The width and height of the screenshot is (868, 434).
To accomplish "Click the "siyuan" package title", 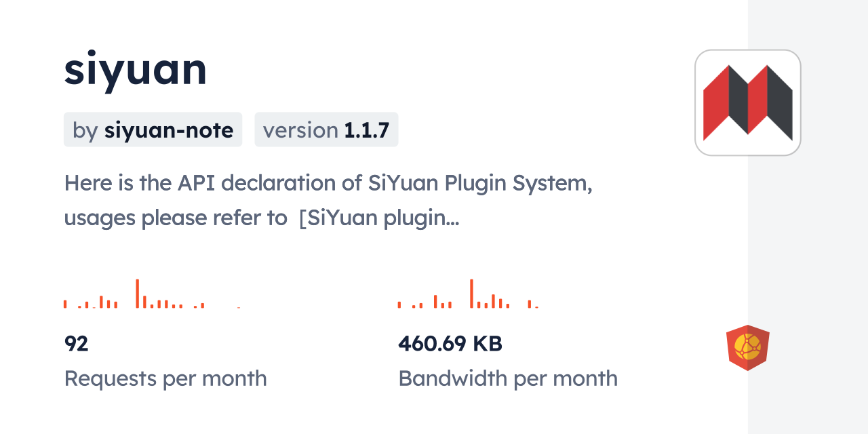I will (x=136, y=68).
